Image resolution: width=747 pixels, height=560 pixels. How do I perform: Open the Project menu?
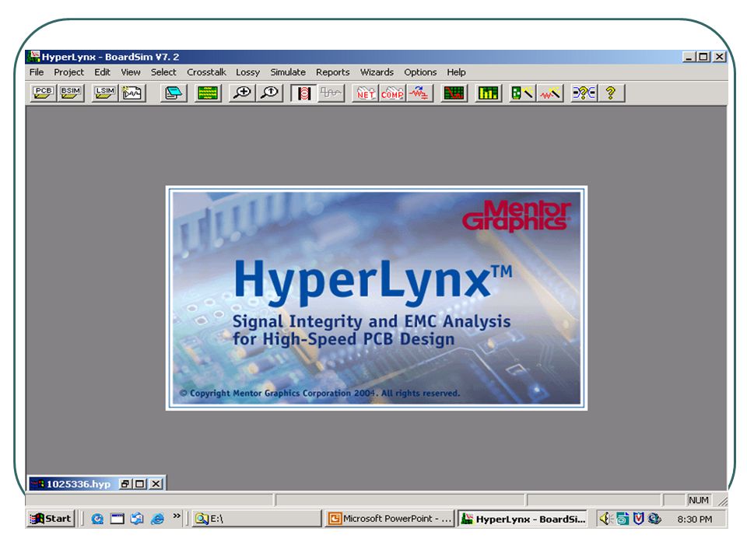(x=68, y=72)
